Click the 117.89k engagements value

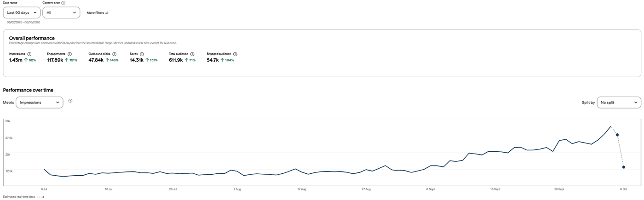[55, 60]
